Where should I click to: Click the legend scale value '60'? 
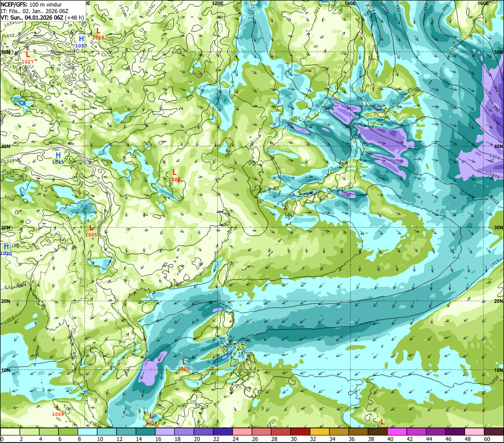487,439
